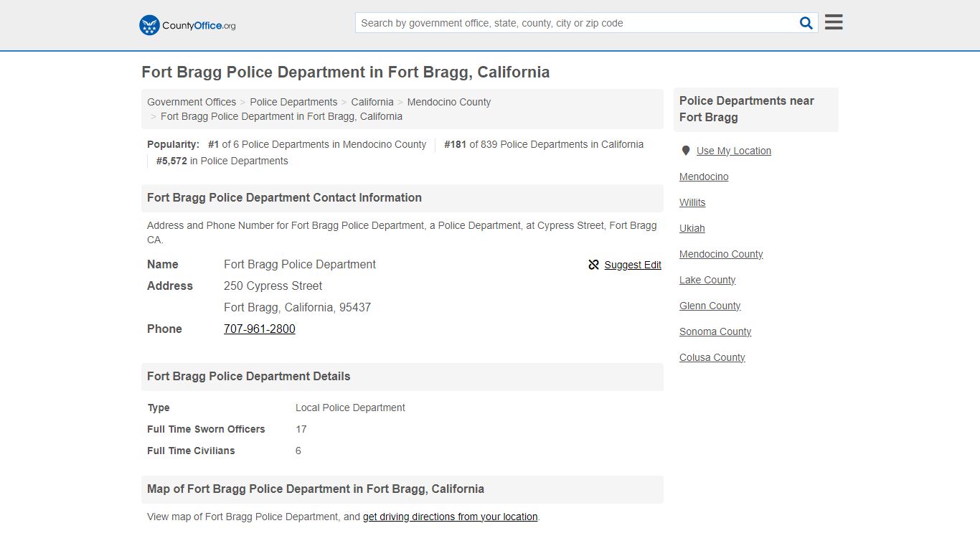Screen dimensions: 980x551
Task: Click the Map of Fort Bragg Police Department header
Action: point(402,489)
